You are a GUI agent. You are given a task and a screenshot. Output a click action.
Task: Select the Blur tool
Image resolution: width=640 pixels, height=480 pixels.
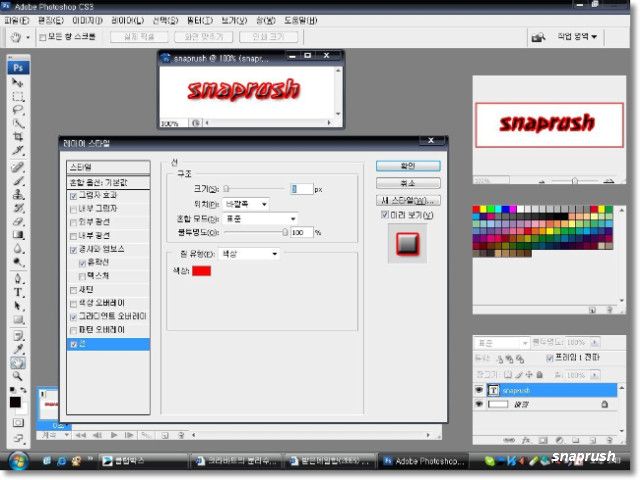18,248
